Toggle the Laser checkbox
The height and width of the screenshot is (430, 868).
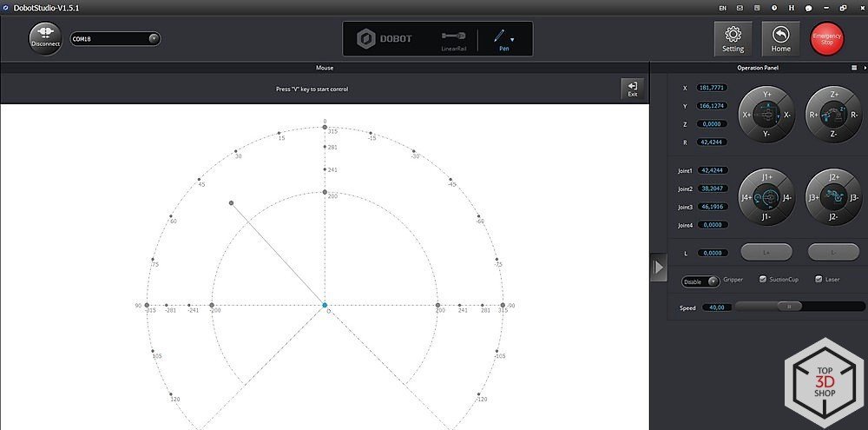[x=819, y=280]
